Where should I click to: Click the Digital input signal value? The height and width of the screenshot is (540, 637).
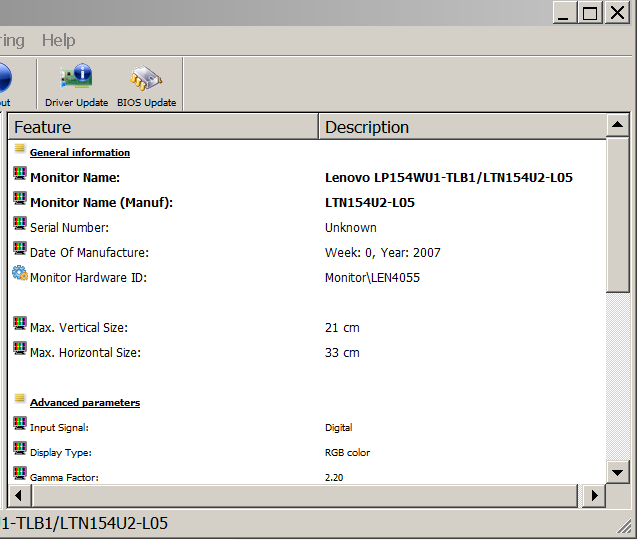click(338, 428)
